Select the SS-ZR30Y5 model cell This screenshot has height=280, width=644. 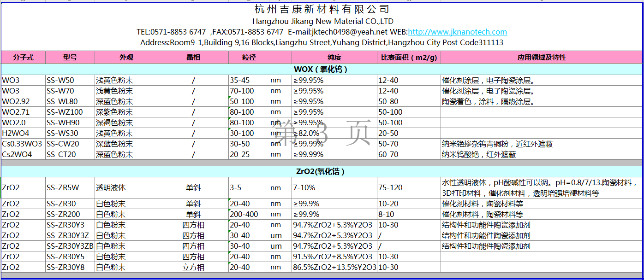point(70,257)
